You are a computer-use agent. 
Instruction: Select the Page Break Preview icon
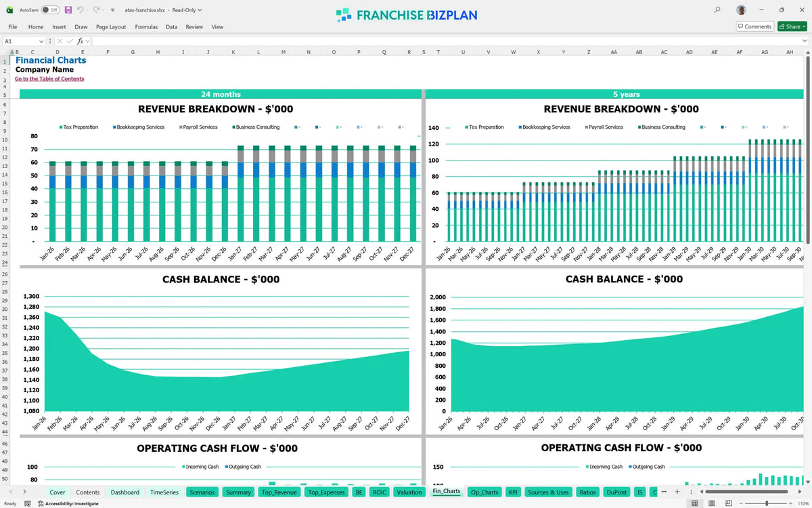[727, 503]
